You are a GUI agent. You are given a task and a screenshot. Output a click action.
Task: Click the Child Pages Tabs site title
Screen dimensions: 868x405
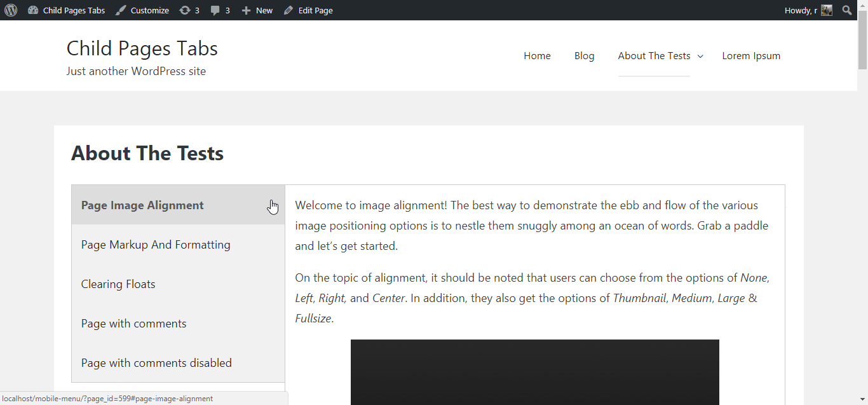(x=142, y=48)
